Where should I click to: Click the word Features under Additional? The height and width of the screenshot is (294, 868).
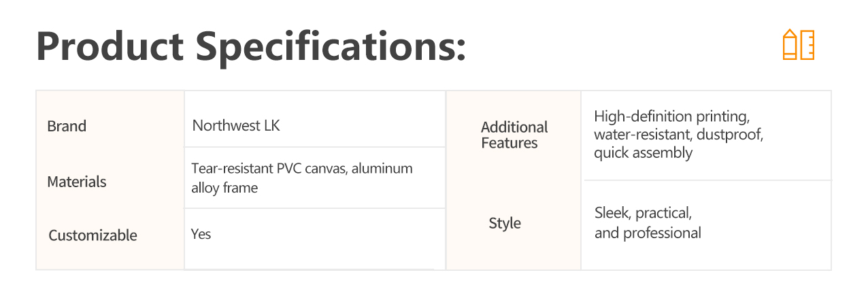point(510,143)
